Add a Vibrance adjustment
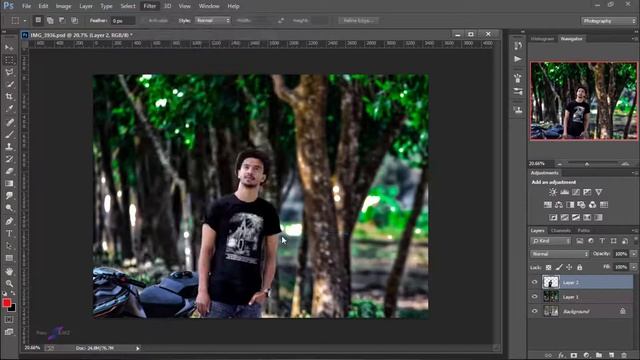 [598, 192]
